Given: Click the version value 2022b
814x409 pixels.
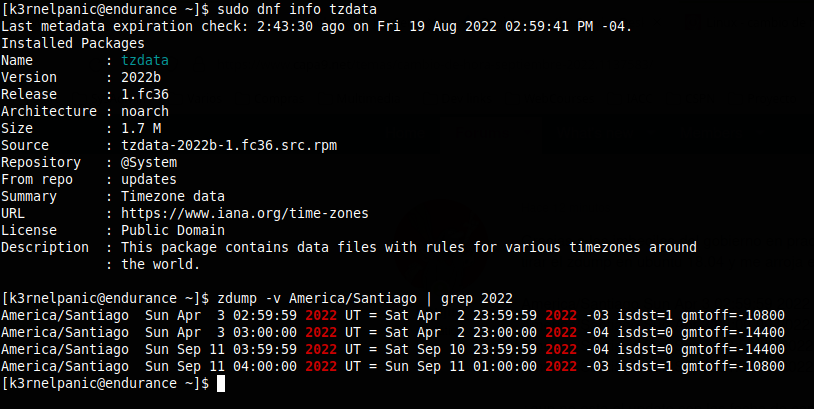Looking at the screenshot, I should (x=141, y=77).
